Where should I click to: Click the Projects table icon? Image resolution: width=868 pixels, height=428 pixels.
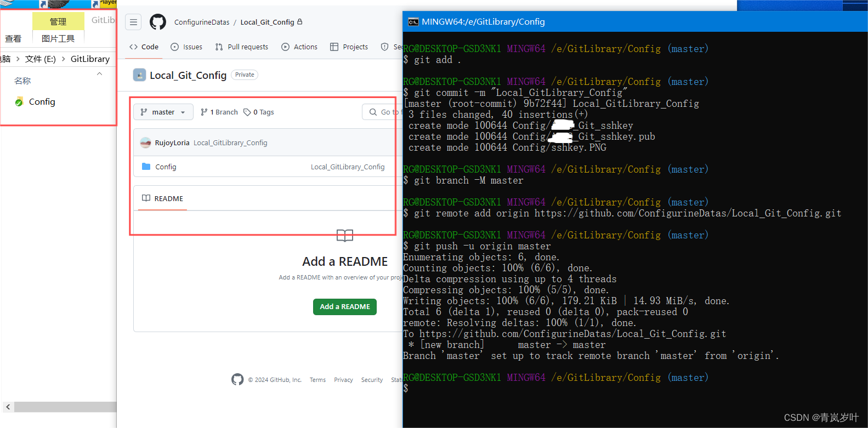pos(334,47)
